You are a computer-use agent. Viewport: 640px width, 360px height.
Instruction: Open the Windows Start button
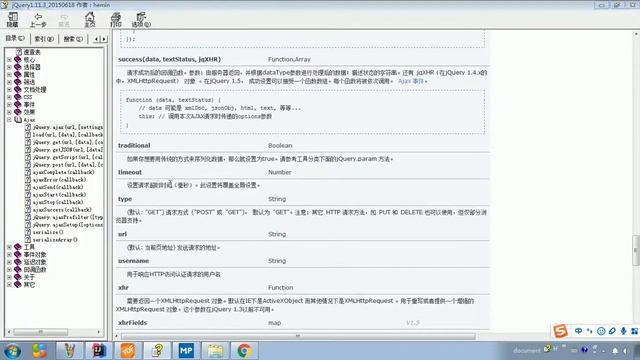pos(12,351)
